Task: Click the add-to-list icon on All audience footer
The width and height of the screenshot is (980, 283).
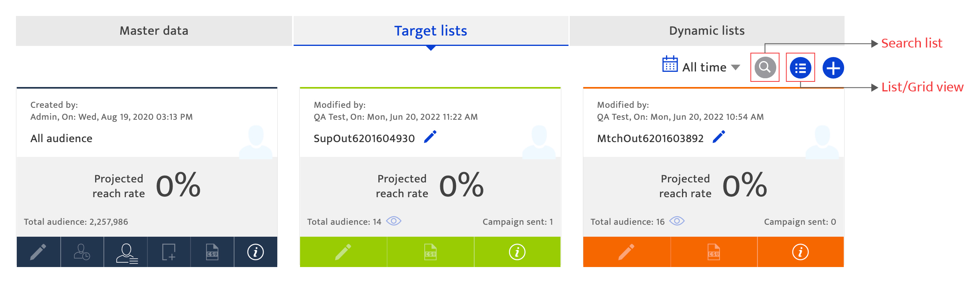Action: pyautogui.click(x=169, y=252)
